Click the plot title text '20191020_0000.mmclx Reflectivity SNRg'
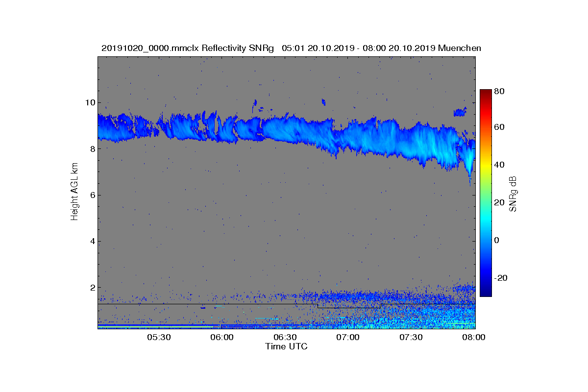 [x=189, y=48]
